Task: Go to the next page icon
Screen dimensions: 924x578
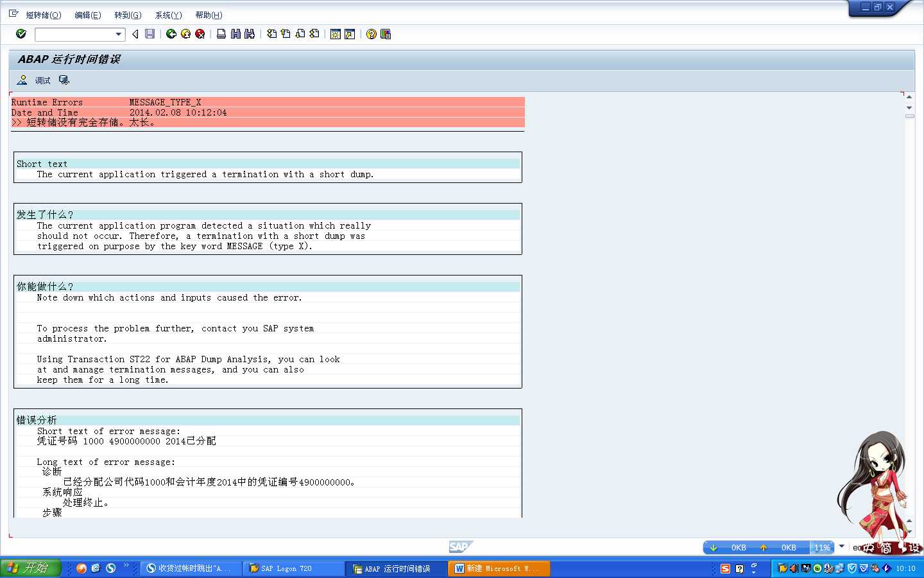Action: pos(300,34)
